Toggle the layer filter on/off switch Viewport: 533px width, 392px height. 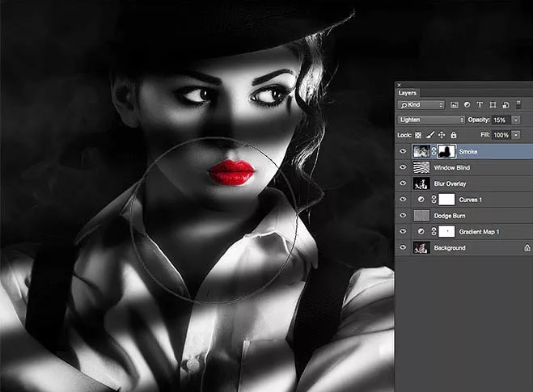(x=518, y=105)
